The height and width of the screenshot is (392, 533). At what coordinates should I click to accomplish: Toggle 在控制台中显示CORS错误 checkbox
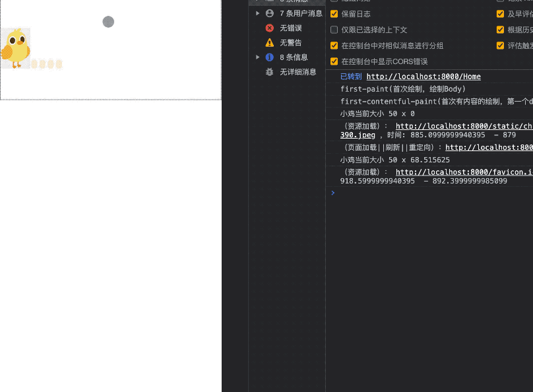coord(334,61)
